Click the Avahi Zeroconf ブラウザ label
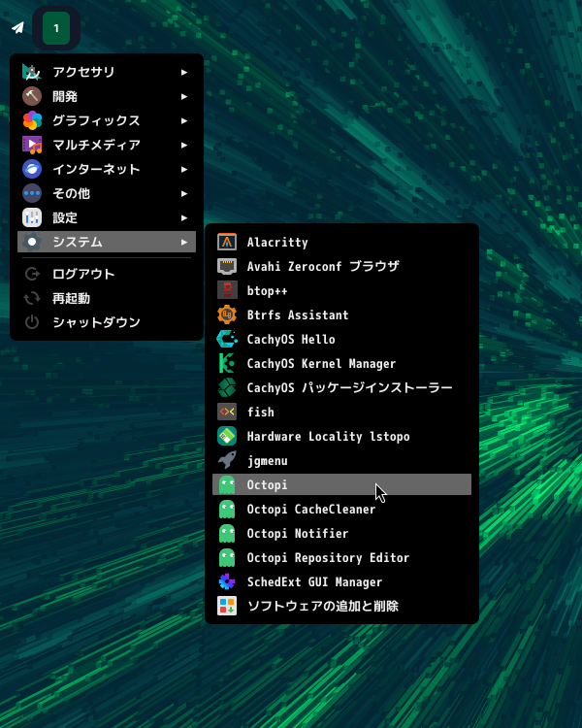The height and width of the screenshot is (728, 582). click(x=323, y=267)
